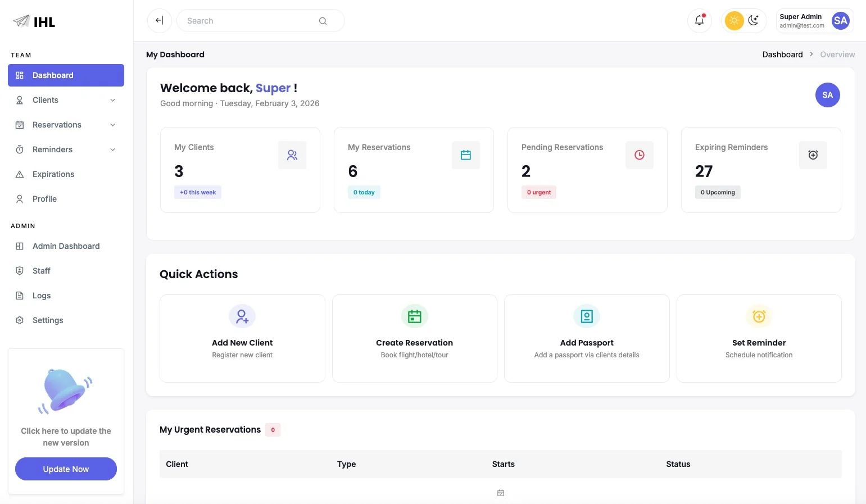Expand Reminders submenu chevron
Image resolution: width=866 pixels, height=504 pixels.
click(x=113, y=149)
